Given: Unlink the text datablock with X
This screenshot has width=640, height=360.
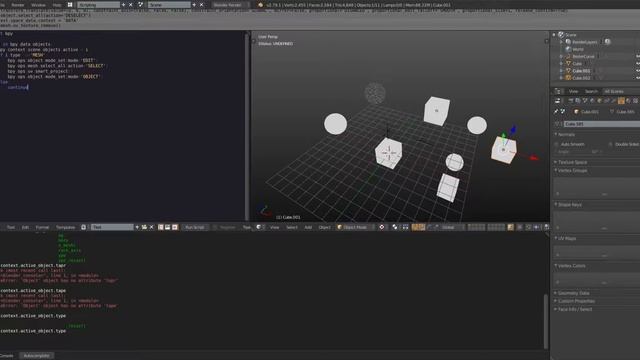Looking at the screenshot, I should (x=151, y=227).
